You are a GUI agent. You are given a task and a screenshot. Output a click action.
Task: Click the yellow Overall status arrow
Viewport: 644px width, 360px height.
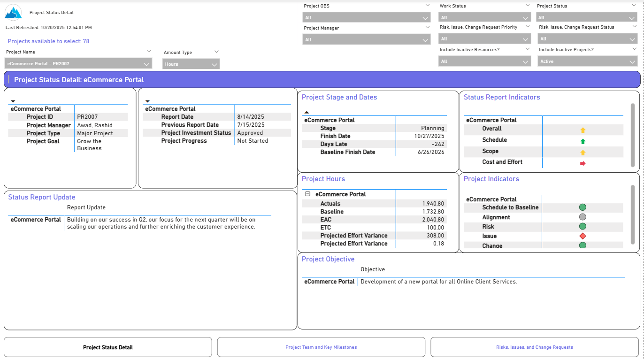click(583, 130)
